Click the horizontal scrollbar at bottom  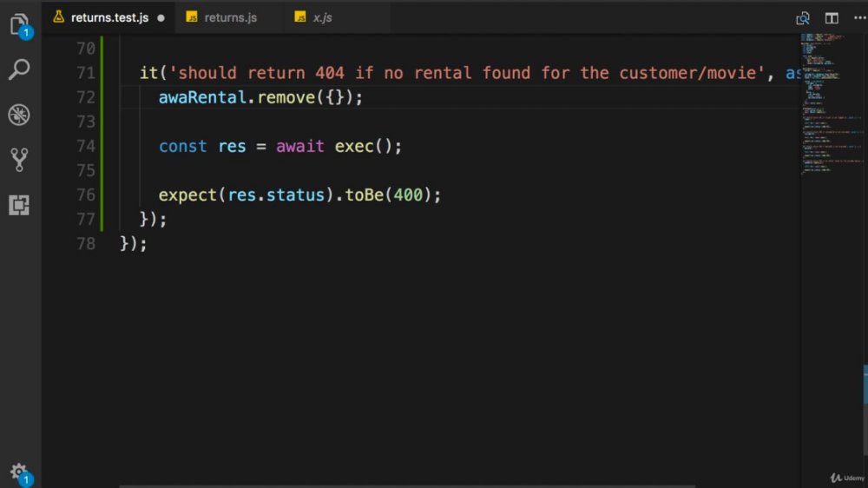pos(407,486)
